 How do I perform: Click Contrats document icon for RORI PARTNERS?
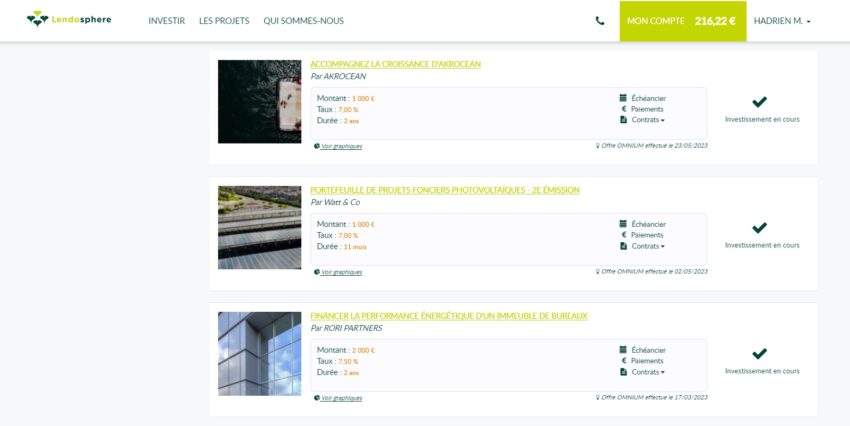(623, 372)
